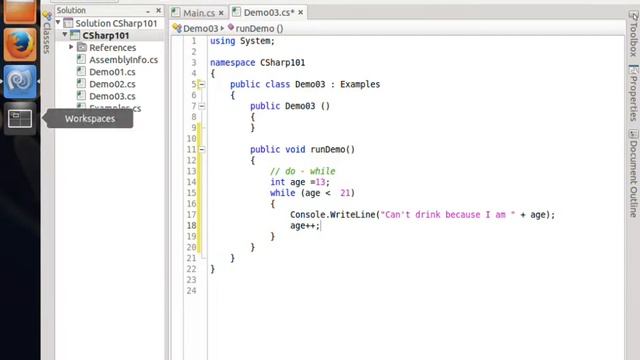The width and height of the screenshot is (640, 360).
Task: Select the Solution CSharp101 label
Action: (x=116, y=23)
